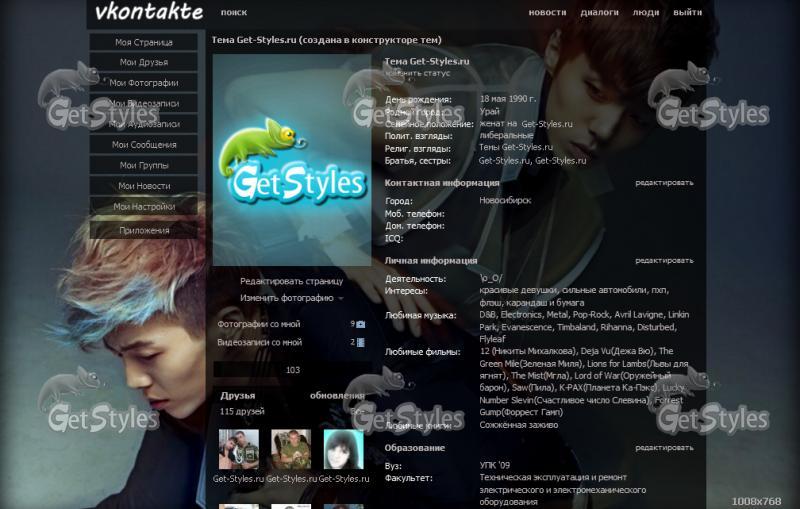This screenshot has height=509, width=800.
Task: Click Редактировать страницу link
Action: [291, 281]
